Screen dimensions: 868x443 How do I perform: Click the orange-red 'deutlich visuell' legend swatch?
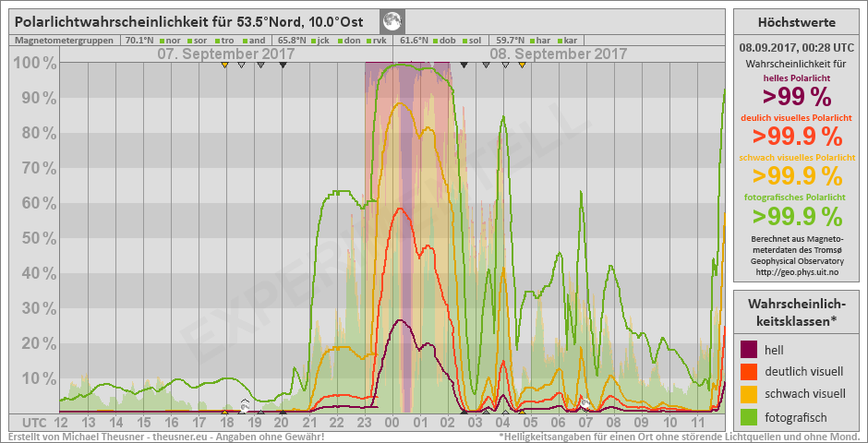click(750, 372)
